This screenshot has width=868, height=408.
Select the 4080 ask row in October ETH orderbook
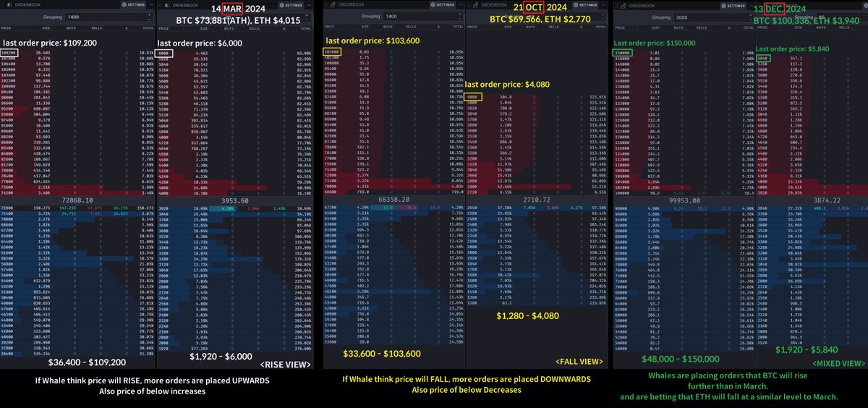pos(537,97)
